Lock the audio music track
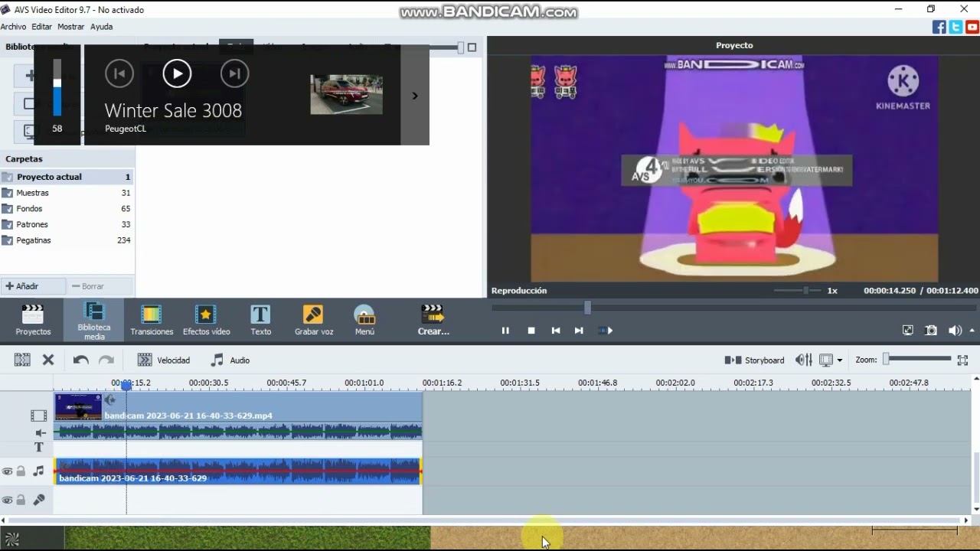This screenshot has height=551, width=980. pos(21,471)
